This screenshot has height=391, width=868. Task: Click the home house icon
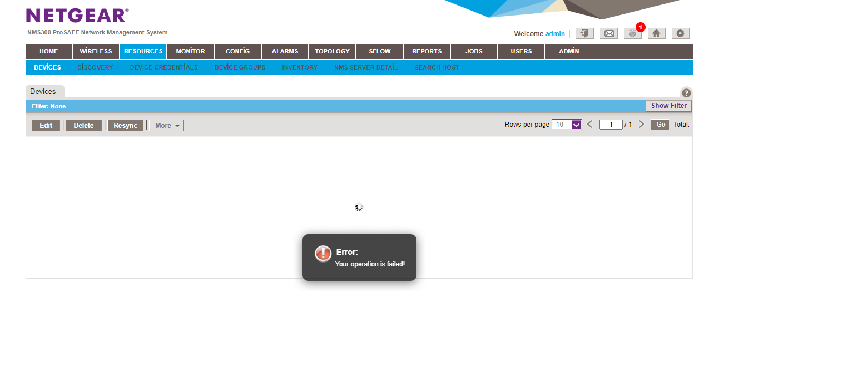tap(657, 33)
